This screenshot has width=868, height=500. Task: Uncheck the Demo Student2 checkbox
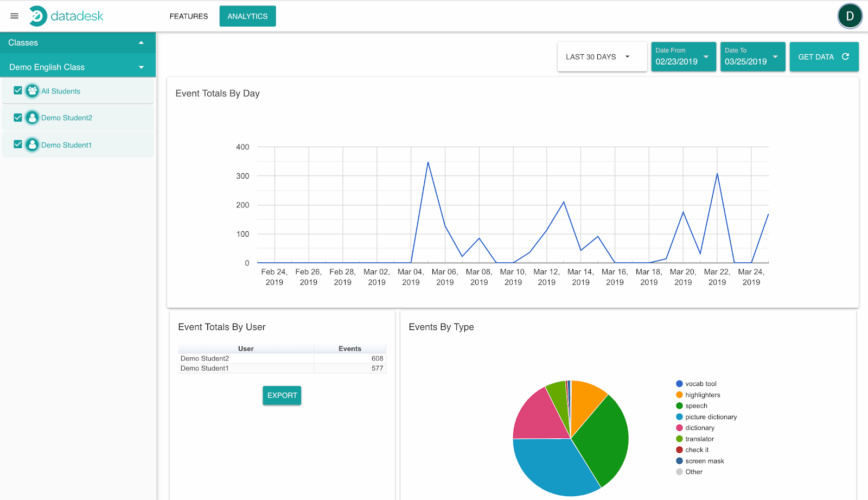click(18, 118)
